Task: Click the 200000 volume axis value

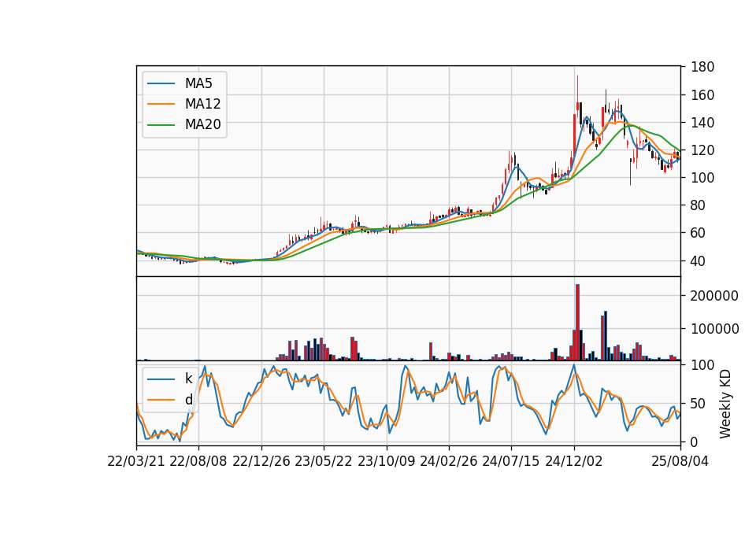Action: (x=714, y=296)
